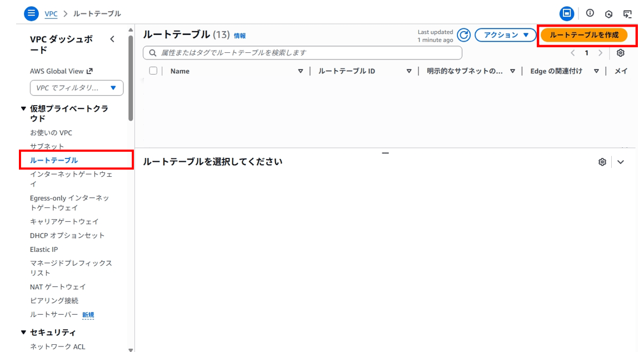Select ルートテーブル in the sidebar
This screenshot has height=352, width=644.
click(54, 160)
